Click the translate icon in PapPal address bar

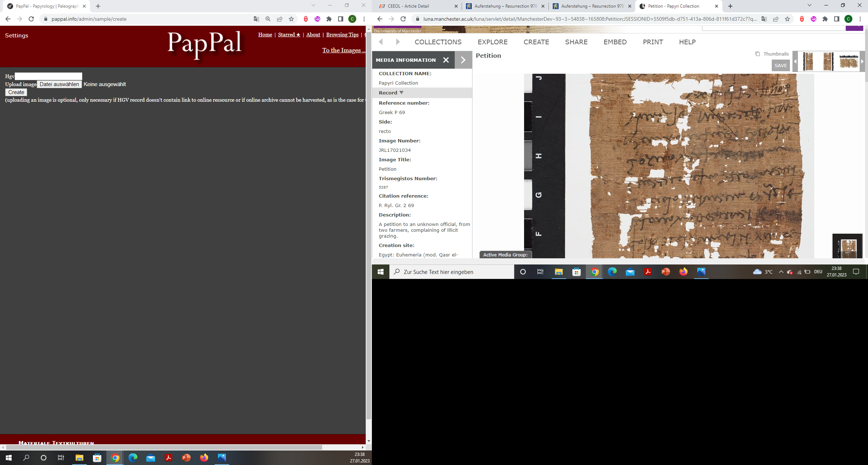click(256, 19)
